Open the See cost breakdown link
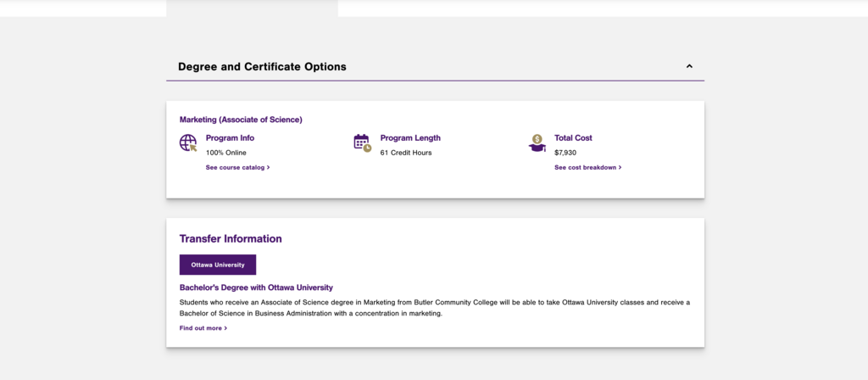Screen dimensions: 868x380 click(587, 168)
